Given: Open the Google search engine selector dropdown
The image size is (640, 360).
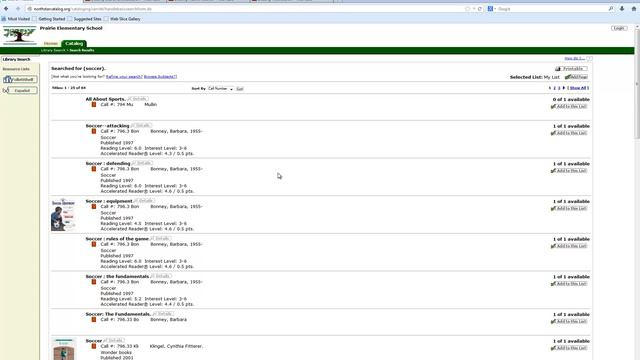Looking at the screenshot, I should 492,9.
